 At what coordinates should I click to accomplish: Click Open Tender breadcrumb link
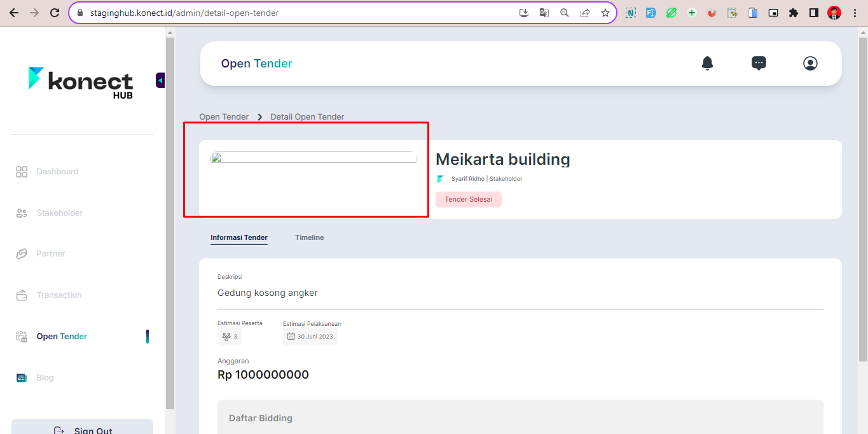(x=224, y=117)
